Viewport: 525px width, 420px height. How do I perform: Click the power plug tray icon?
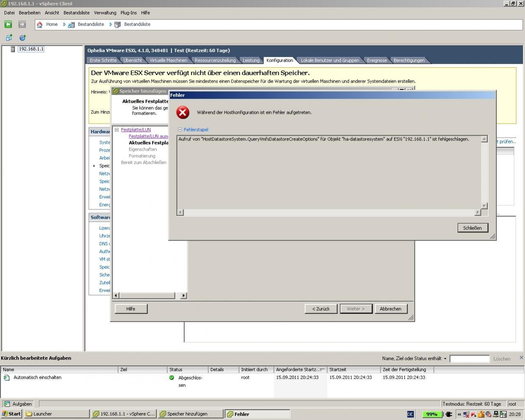click(x=449, y=414)
